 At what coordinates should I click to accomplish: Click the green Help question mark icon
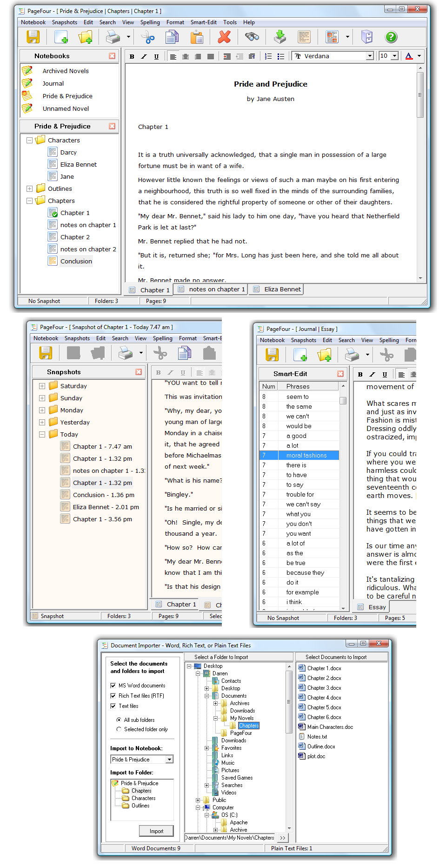(391, 37)
